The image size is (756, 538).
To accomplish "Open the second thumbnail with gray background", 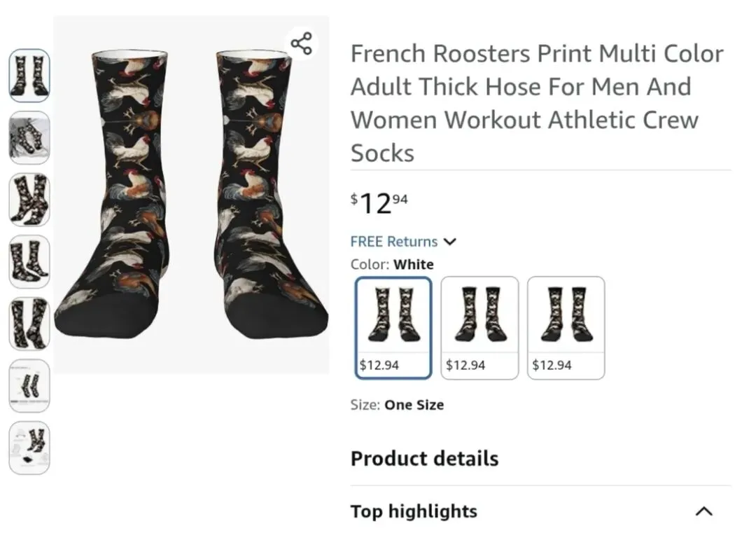I will click(x=29, y=137).
